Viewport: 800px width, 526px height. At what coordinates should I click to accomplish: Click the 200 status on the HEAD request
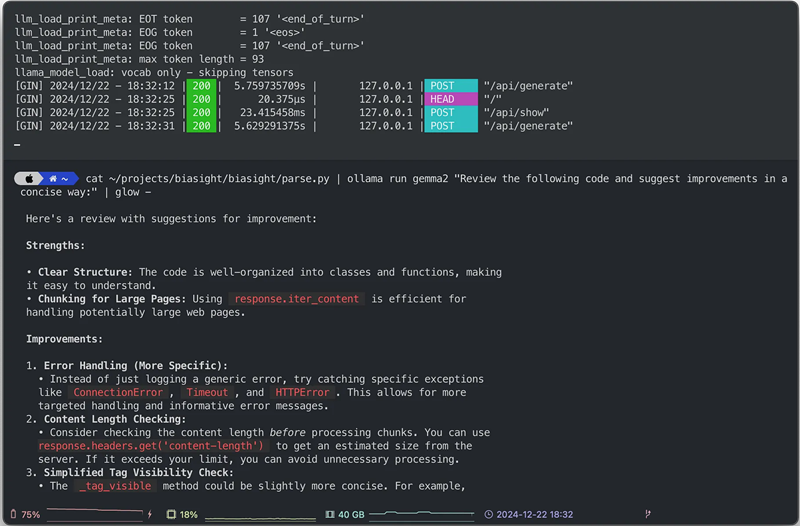202,99
